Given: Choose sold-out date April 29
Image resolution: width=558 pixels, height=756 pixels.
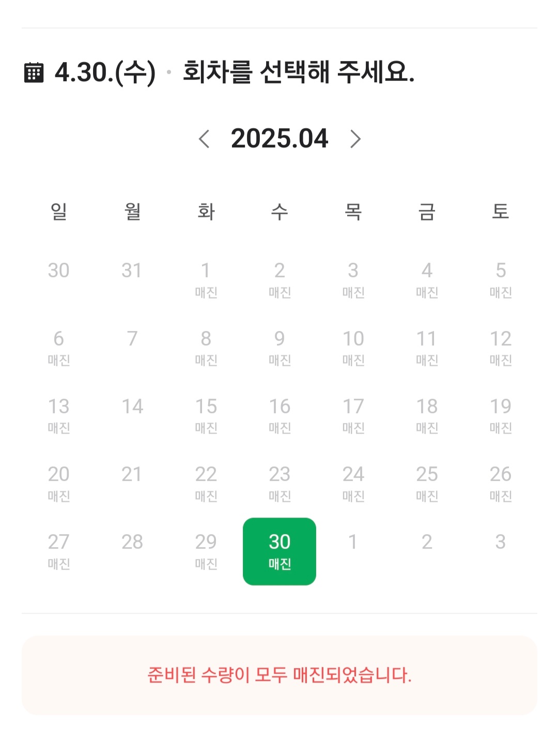Looking at the screenshot, I should tap(206, 551).
